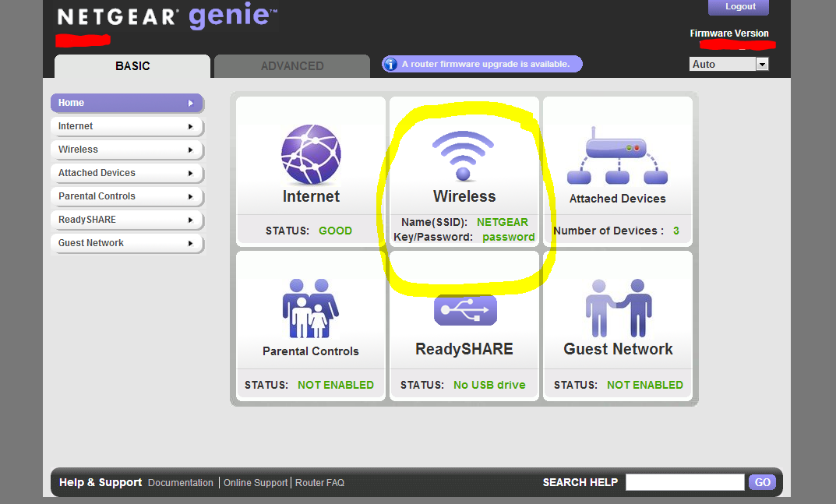Open the Documentation link
Image resolution: width=836 pixels, height=504 pixels.
click(180, 483)
